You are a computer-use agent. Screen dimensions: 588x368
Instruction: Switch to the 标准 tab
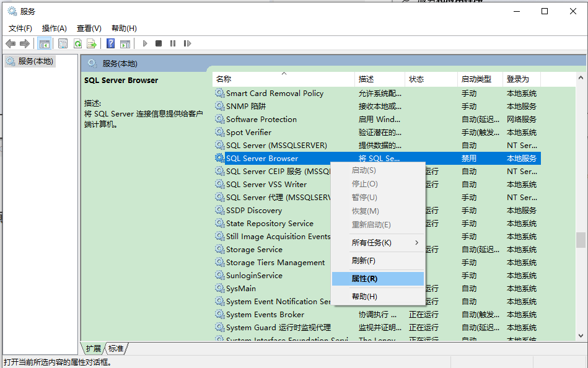point(116,349)
